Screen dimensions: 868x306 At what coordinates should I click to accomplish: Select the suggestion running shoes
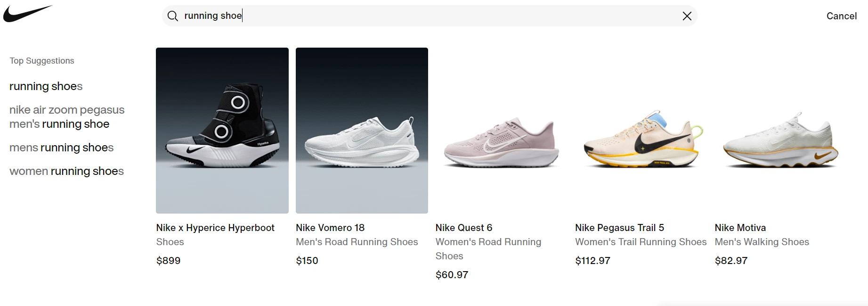[x=46, y=86]
